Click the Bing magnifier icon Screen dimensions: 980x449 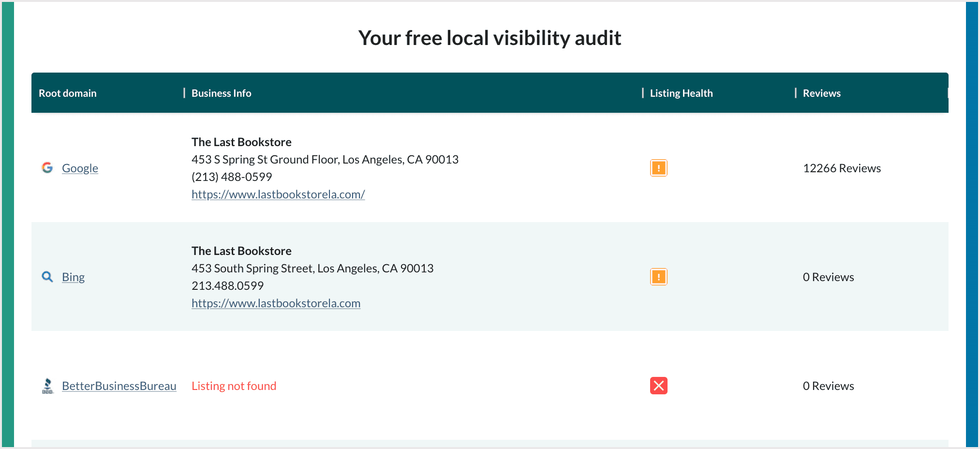tap(47, 277)
